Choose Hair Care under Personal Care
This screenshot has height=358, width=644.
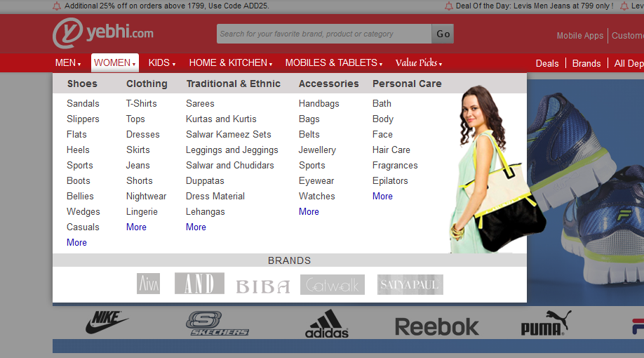click(391, 150)
